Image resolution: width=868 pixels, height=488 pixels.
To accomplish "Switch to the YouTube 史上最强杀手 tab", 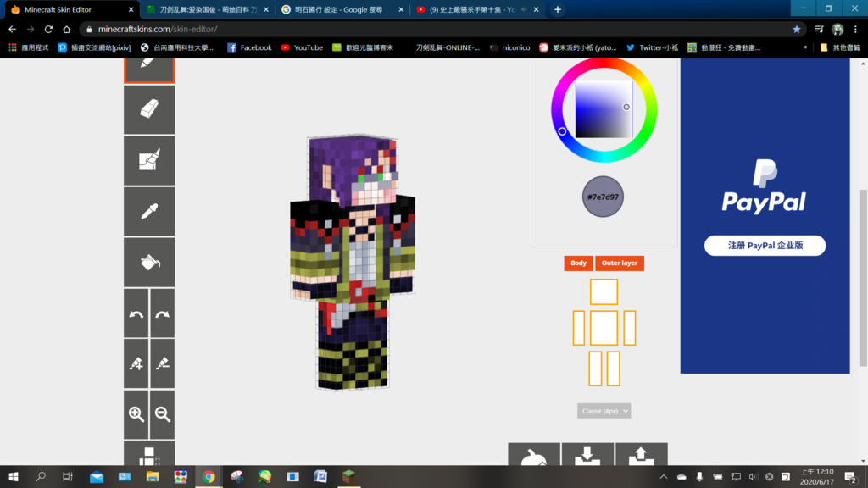I will tap(476, 9).
